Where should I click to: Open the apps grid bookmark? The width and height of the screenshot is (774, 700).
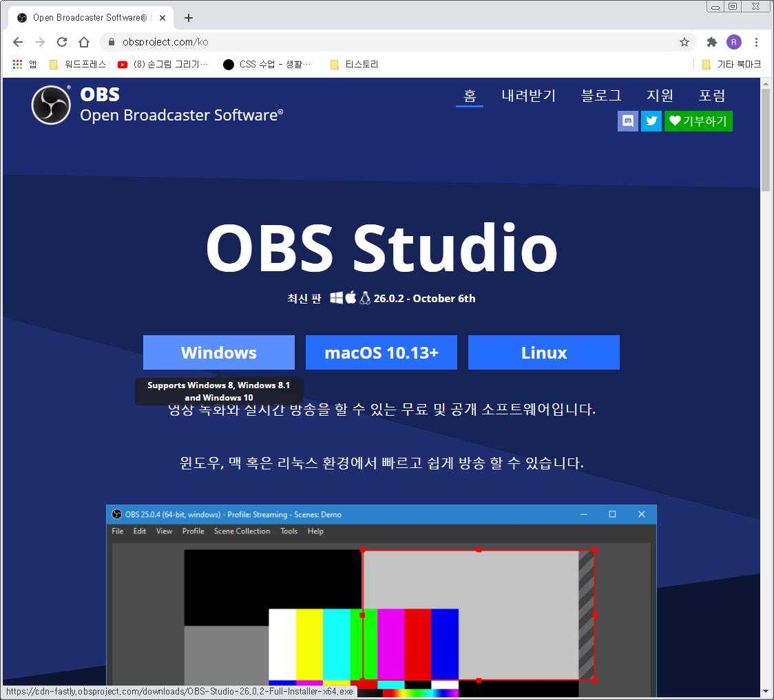[x=24, y=64]
